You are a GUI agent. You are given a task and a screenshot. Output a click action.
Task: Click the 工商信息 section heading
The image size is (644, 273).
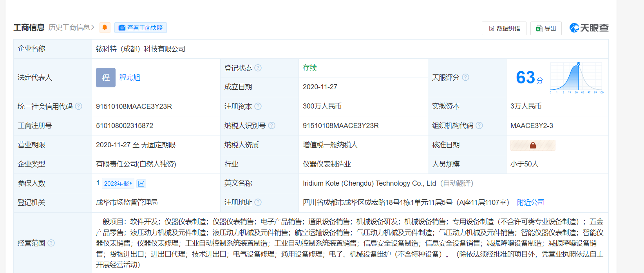click(x=29, y=27)
